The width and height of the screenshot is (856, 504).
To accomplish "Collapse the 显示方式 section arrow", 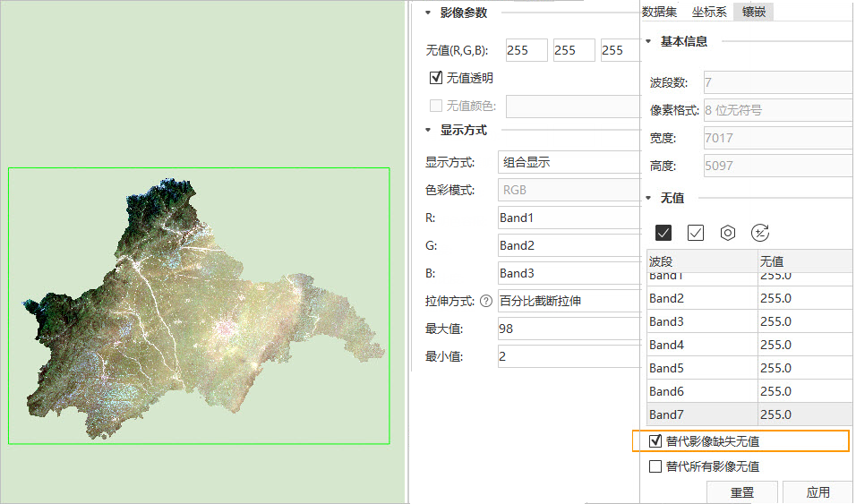I will (428, 130).
